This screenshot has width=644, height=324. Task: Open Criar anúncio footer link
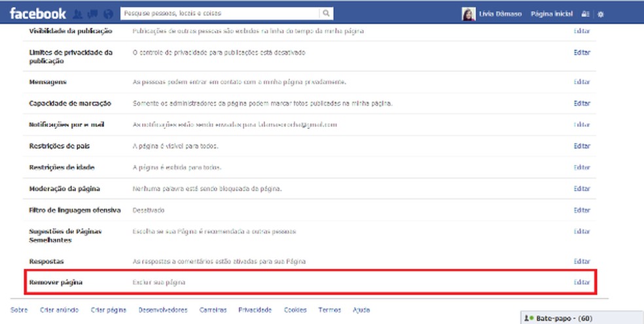pyautogui.click(x=59, y=310)
